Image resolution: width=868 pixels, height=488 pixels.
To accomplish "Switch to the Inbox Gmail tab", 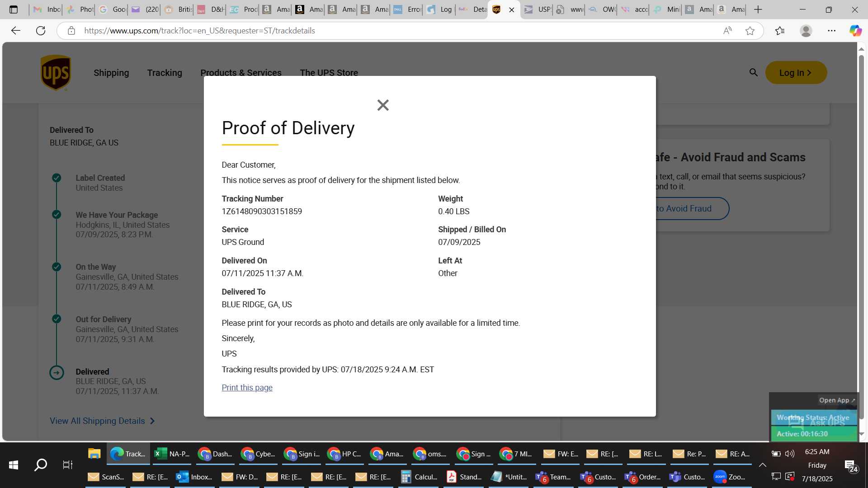I will 47,9.
